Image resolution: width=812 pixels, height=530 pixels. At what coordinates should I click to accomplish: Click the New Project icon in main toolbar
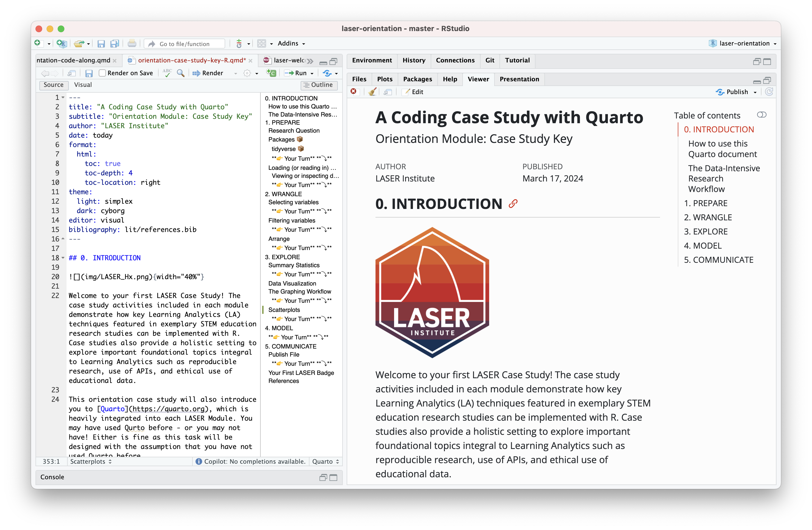click(62, 44)
